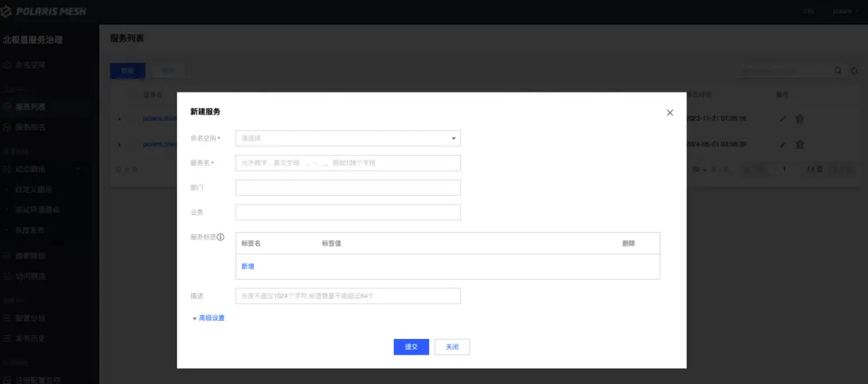This screenshot has width=868, height=384.
Task: Close the 新建服务 dialog with the X icon
Action: 670,112
